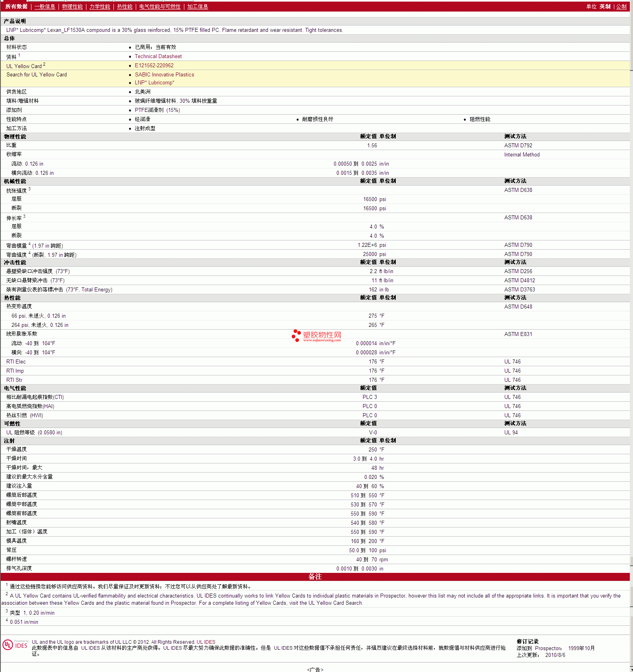Select the 螺杆转速 row label
This screenshot has height=672, width=633.
[16, 559]
